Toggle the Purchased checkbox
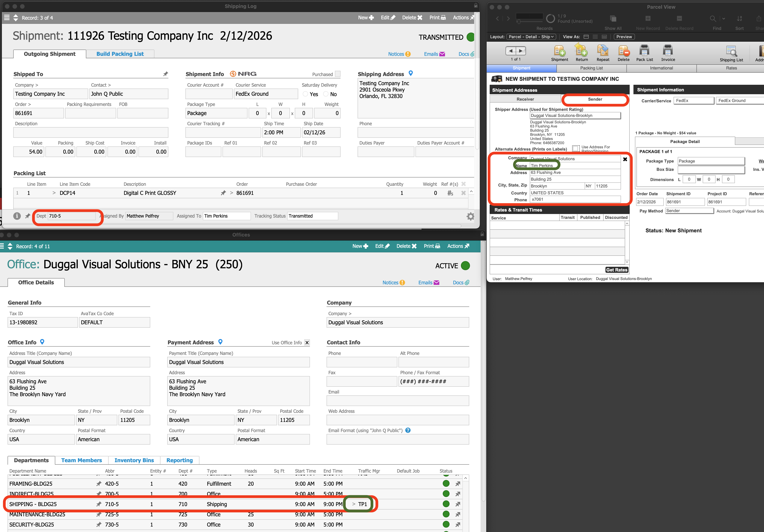 click(338, 74)
